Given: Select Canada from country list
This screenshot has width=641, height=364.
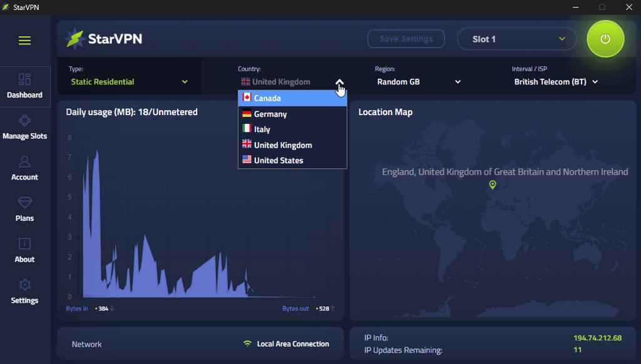Looking at the screenshot, I should coord(292,98).
